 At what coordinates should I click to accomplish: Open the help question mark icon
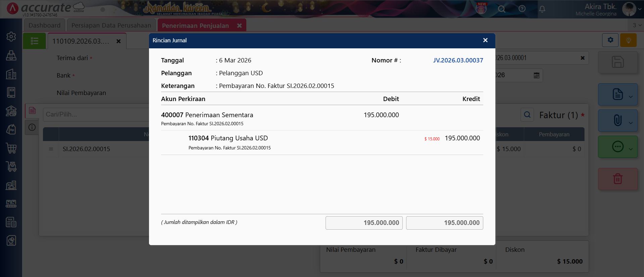point(522,9)
